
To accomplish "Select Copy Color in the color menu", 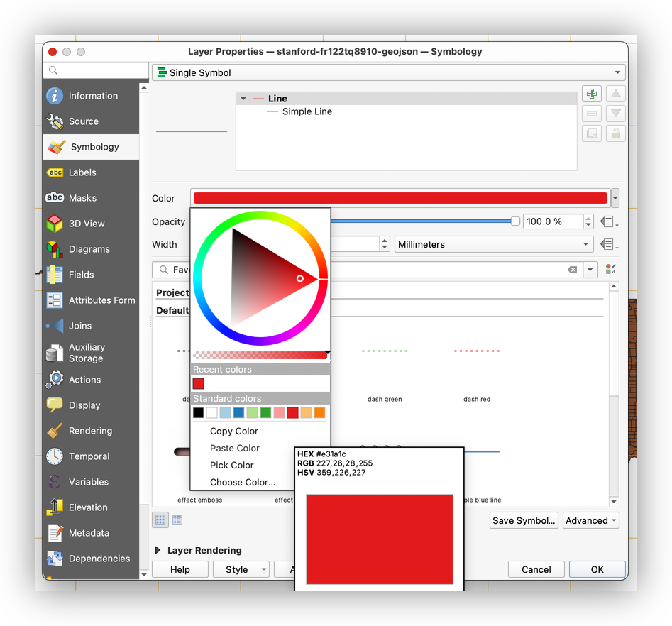I will (233, 431).
